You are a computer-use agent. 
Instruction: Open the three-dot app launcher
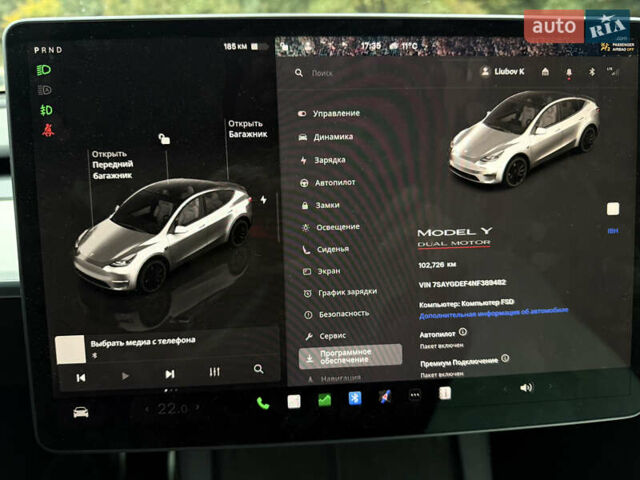(x=415, y=395)
